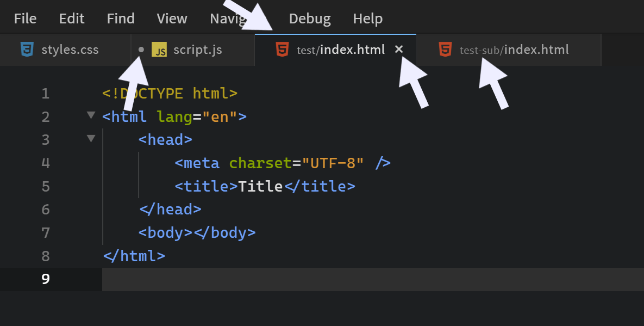The image size is (644, 326).
Task: Click the HTML5 icon on test/index.html tab
Action: (283, 49)
